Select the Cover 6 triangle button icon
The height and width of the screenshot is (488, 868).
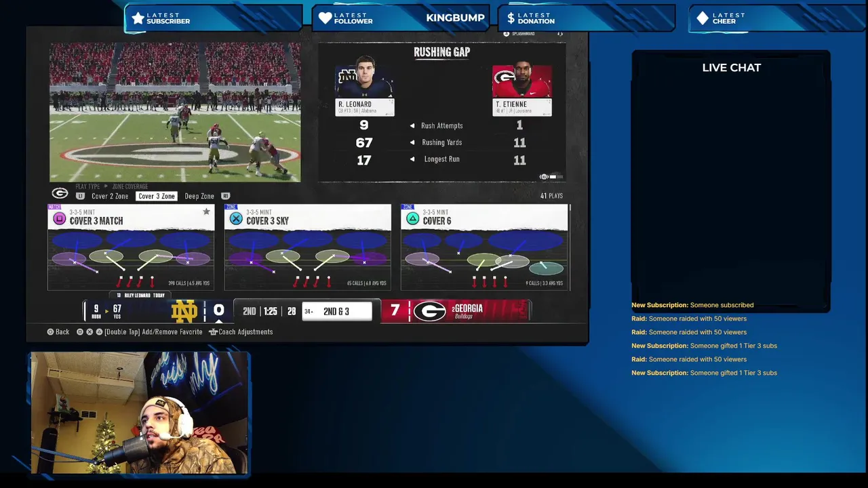[412, 218]
